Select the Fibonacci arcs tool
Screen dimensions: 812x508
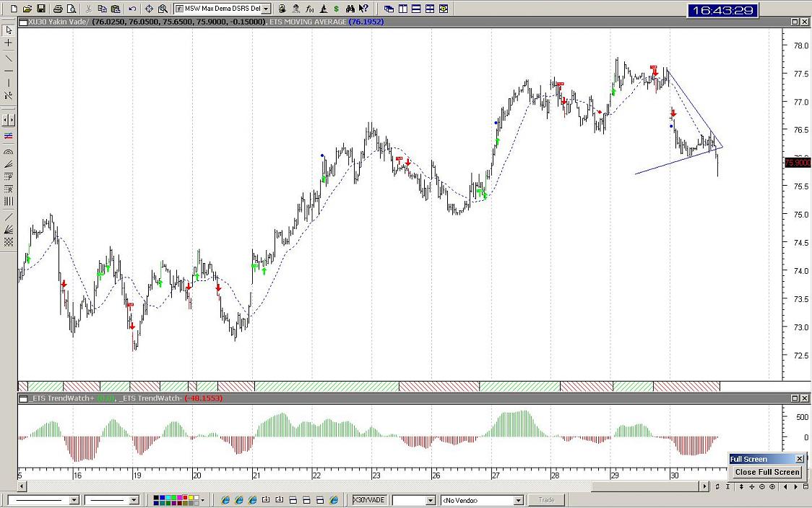coord(9,152)
